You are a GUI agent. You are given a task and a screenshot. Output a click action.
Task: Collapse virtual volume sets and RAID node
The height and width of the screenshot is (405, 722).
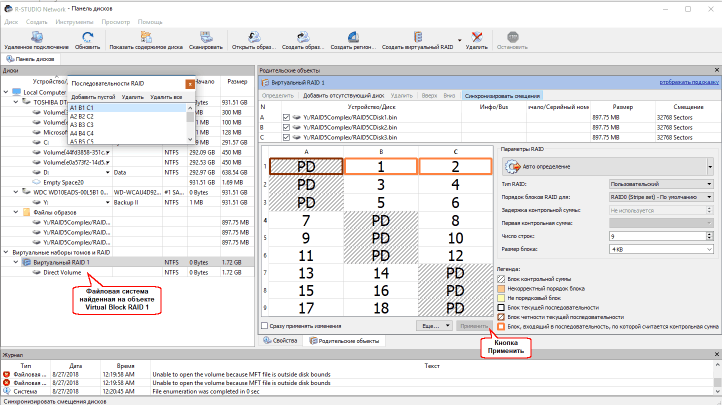click(x=6, y=252)
